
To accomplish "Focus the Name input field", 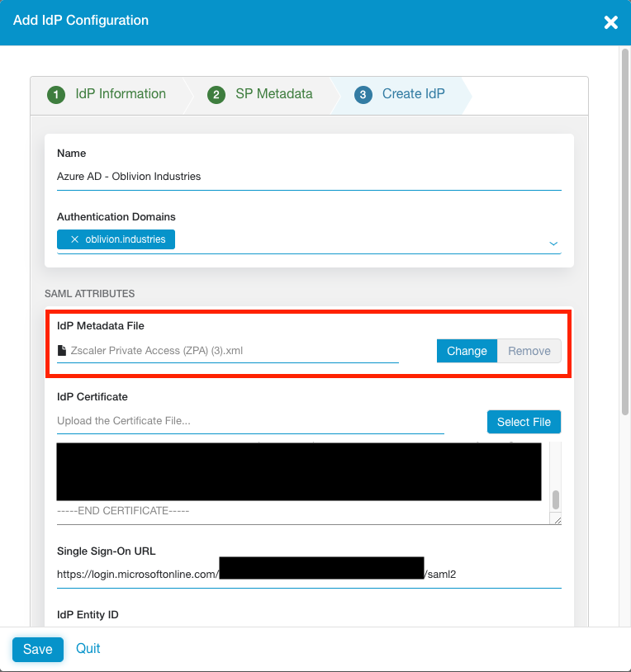I will tap(309, 177).
